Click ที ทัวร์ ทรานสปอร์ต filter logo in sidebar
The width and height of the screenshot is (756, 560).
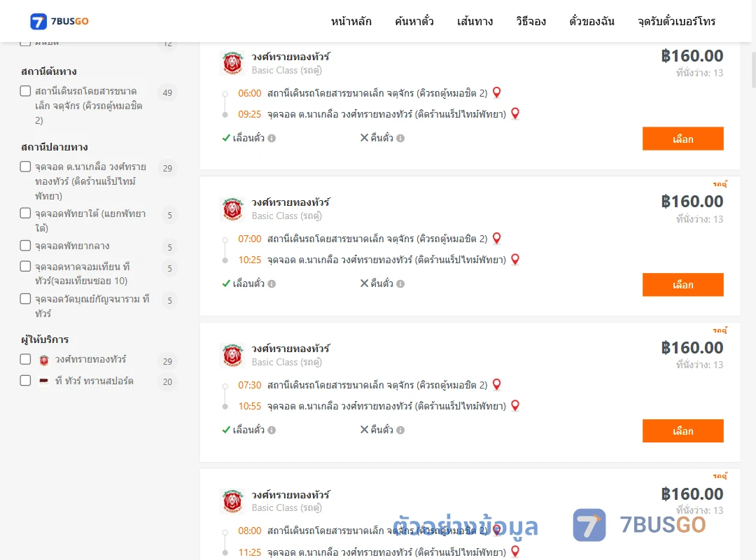(x=44, y=381)
